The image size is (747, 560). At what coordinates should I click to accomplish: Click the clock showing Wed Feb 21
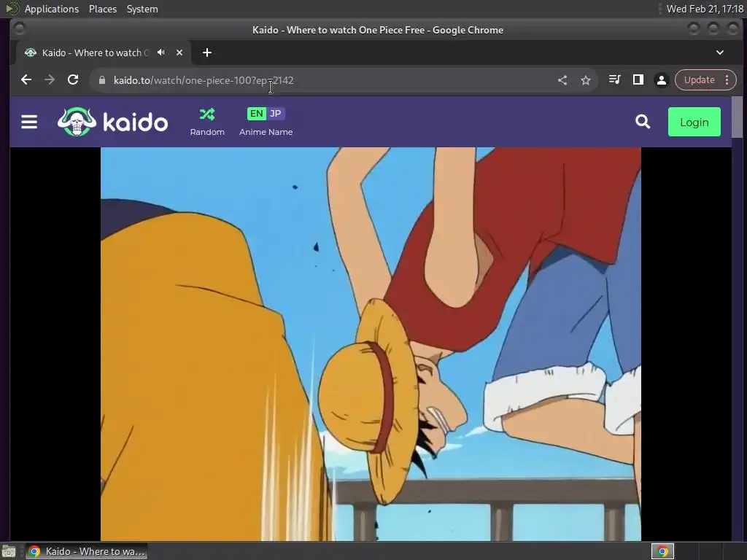coord(705,9)
